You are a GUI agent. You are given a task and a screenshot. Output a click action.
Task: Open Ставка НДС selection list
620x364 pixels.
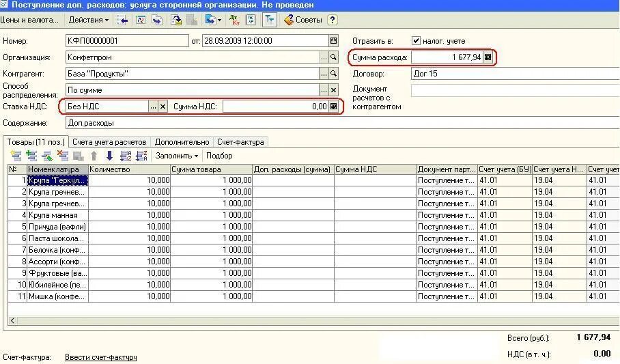coord(153,107)
